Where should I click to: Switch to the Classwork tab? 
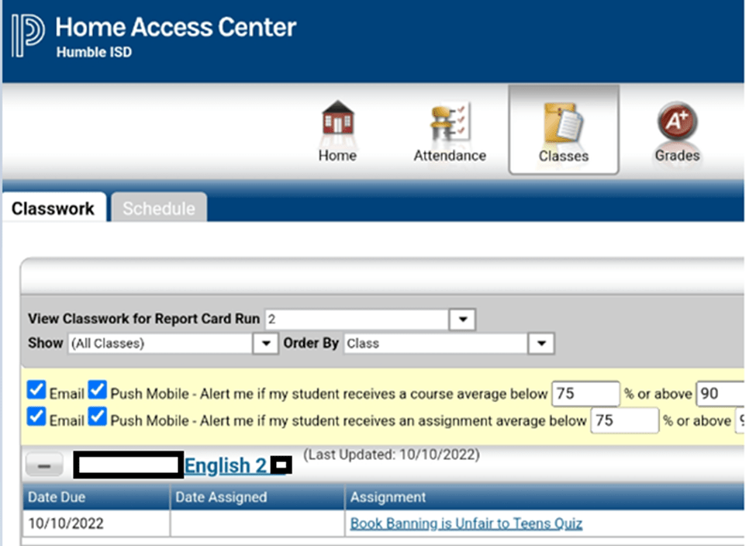click(53, 209)
